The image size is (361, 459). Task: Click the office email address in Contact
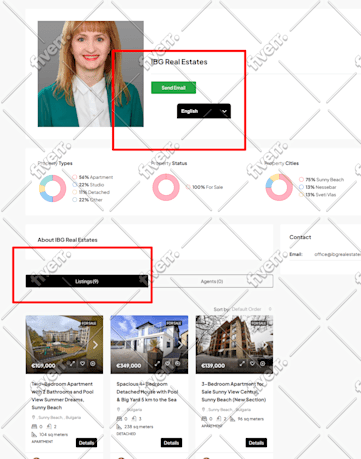[337, 254]
